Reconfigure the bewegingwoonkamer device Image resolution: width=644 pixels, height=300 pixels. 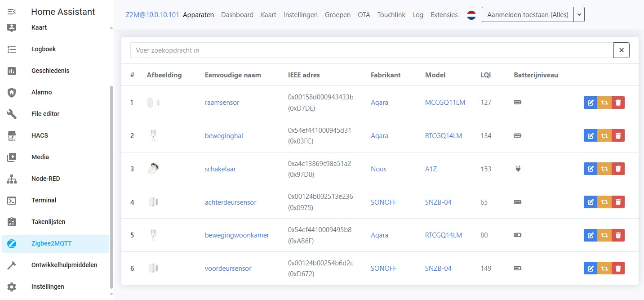coord(604,235)
